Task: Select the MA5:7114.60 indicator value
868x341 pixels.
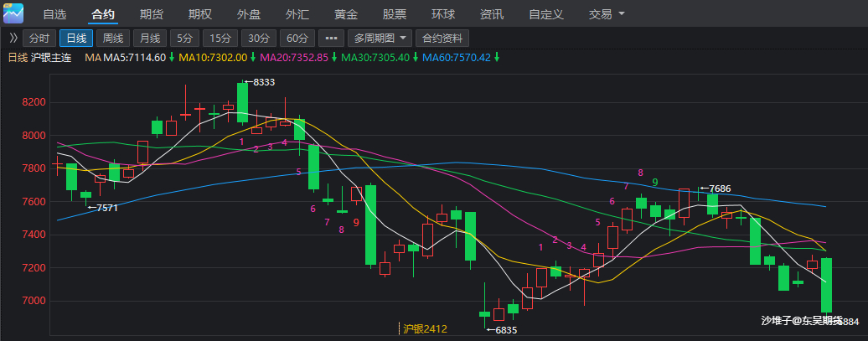Action: 135,58
